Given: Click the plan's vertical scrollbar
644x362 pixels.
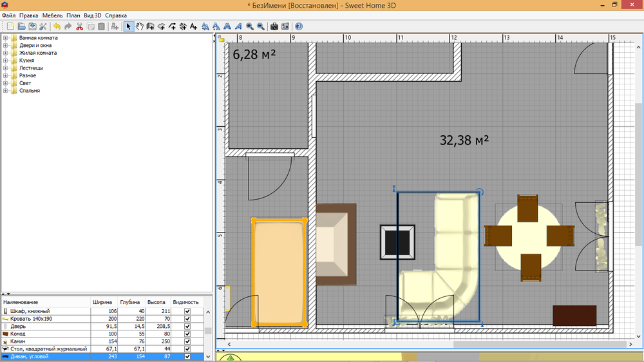Looking at the screenshot, I should click(x=639, y=193).
